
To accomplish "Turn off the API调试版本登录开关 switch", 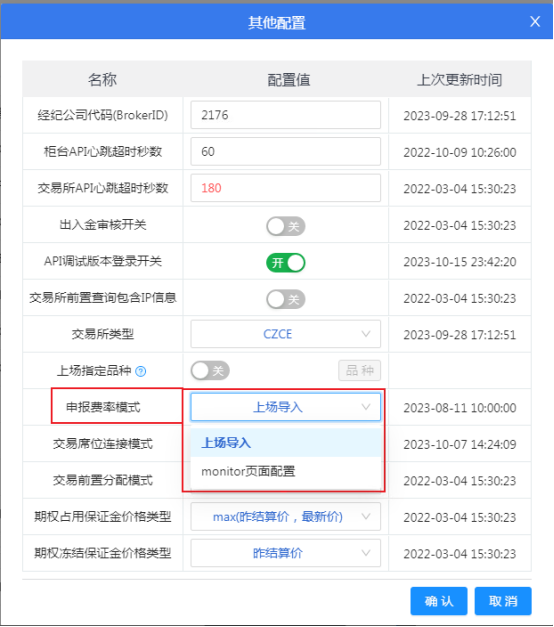I will coord(286,263).
